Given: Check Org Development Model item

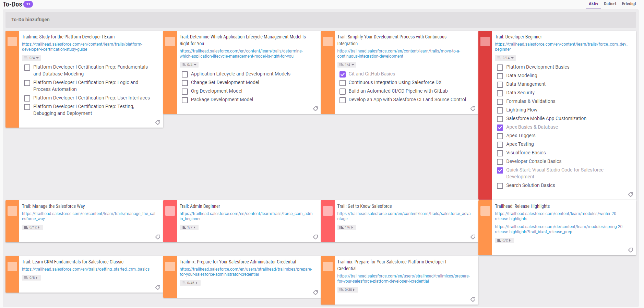Looking at the screenshot, I should [185, 92].
